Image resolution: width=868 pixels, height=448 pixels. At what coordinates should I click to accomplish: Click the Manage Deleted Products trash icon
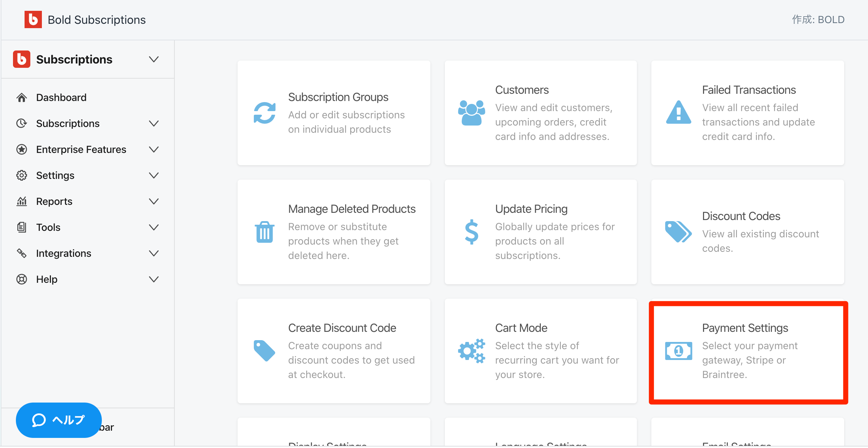pos(264,232)
